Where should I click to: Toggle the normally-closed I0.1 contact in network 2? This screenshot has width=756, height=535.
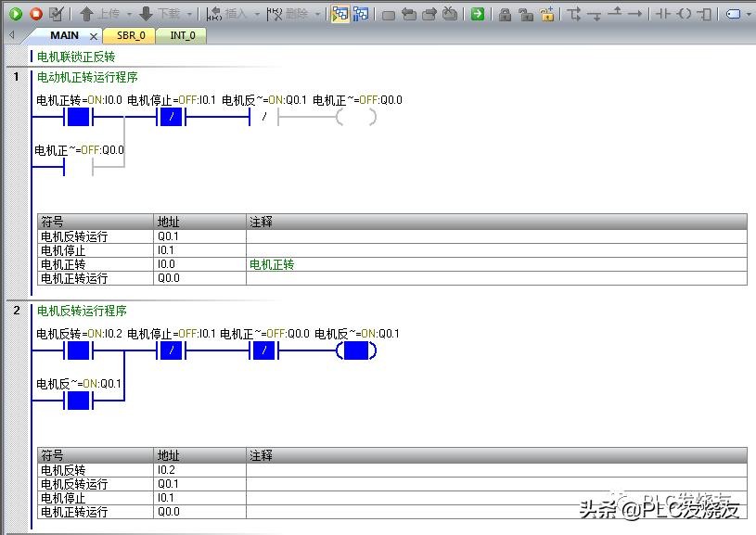click(172, 350)
